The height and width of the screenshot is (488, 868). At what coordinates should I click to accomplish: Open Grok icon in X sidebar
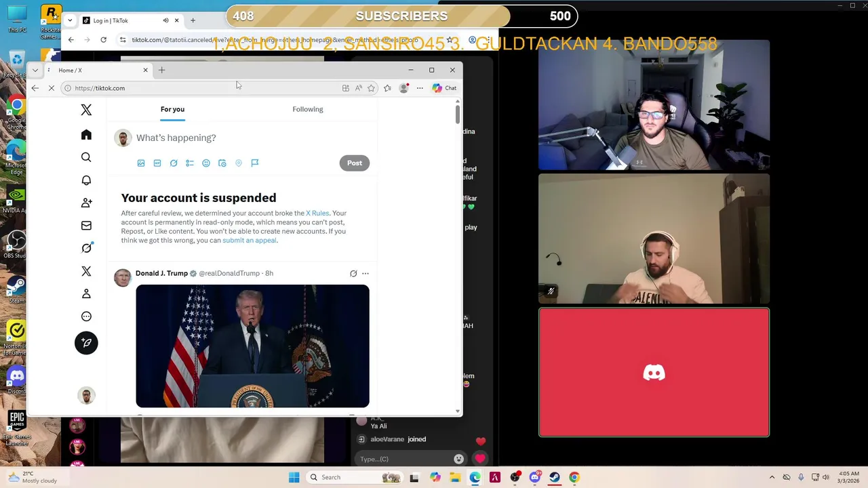[x=86, y=248]
